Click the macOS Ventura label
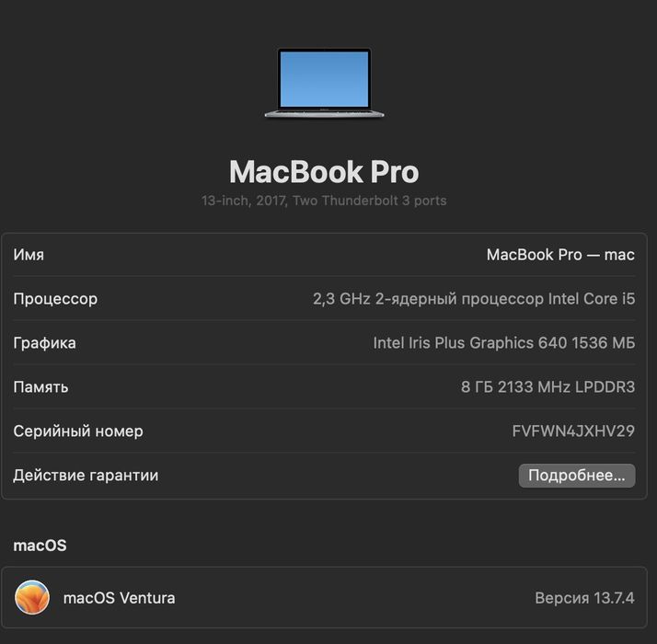The height and width of the screenshot is (644, 657). click(119, 598)
